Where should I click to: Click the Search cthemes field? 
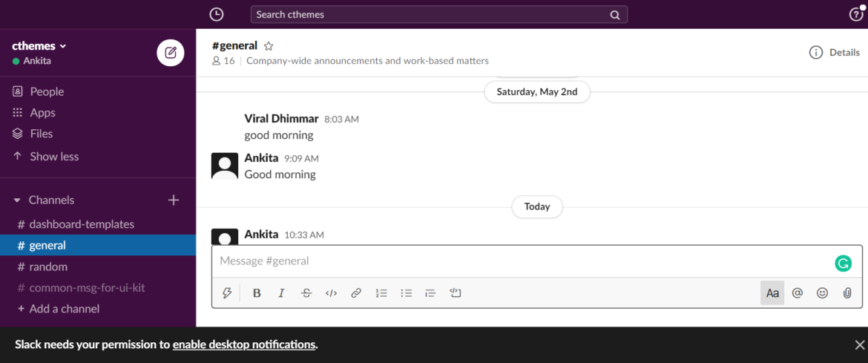[x=439, y=14]
